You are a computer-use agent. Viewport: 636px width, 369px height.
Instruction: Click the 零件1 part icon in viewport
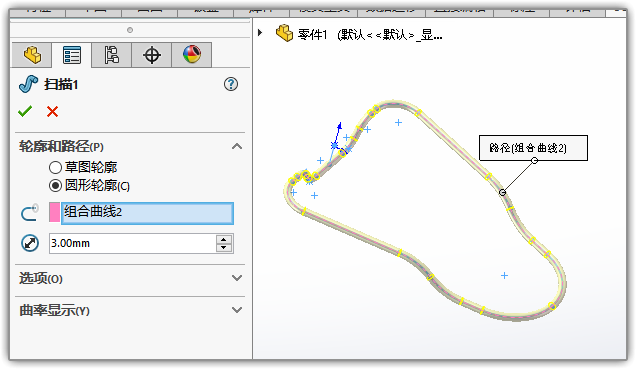pyautogui.click(x=284, y=33)
